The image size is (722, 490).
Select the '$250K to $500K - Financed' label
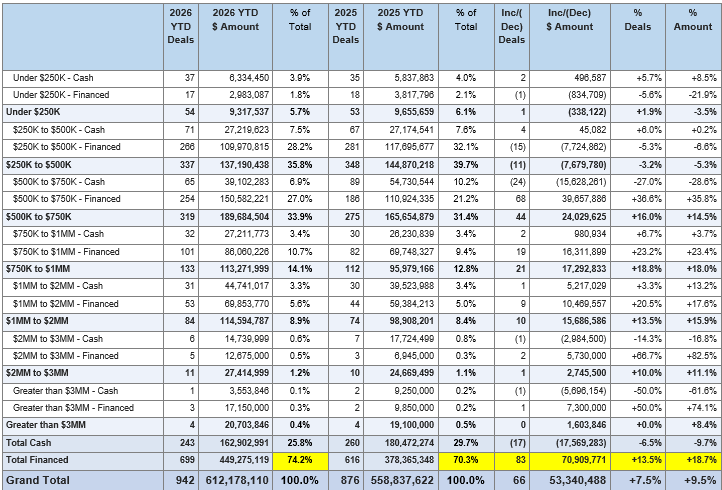pos(66,147)
